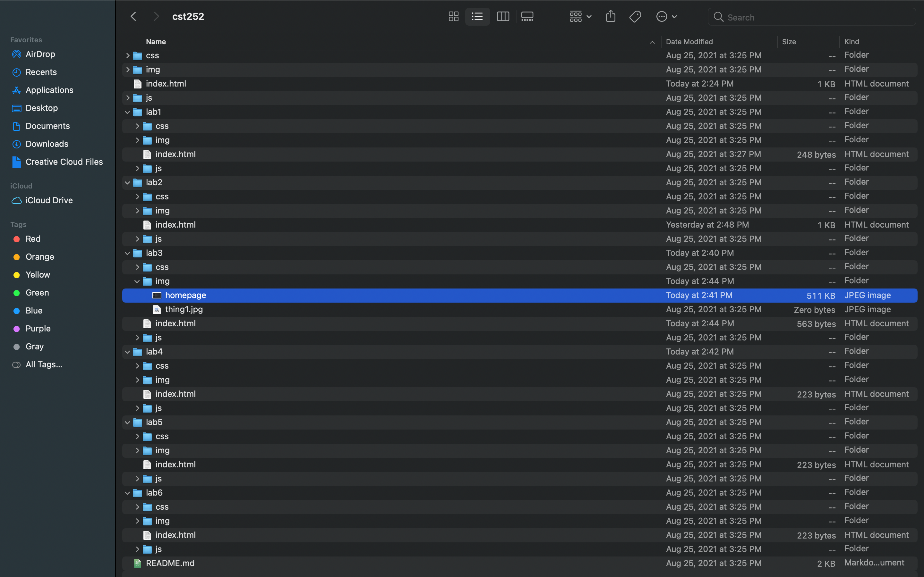Expand the top-level css folder

click(127, 56)
